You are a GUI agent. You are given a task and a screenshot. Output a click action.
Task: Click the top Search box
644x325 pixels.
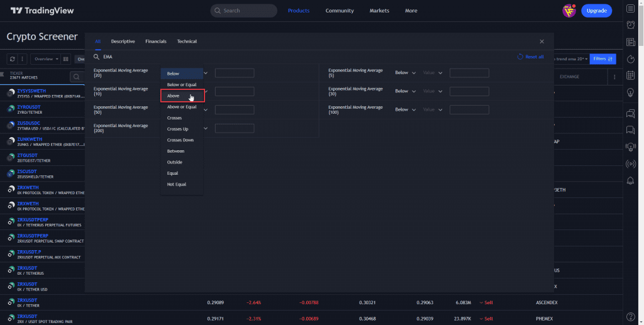pyautogui.click(x=243, y=11)
